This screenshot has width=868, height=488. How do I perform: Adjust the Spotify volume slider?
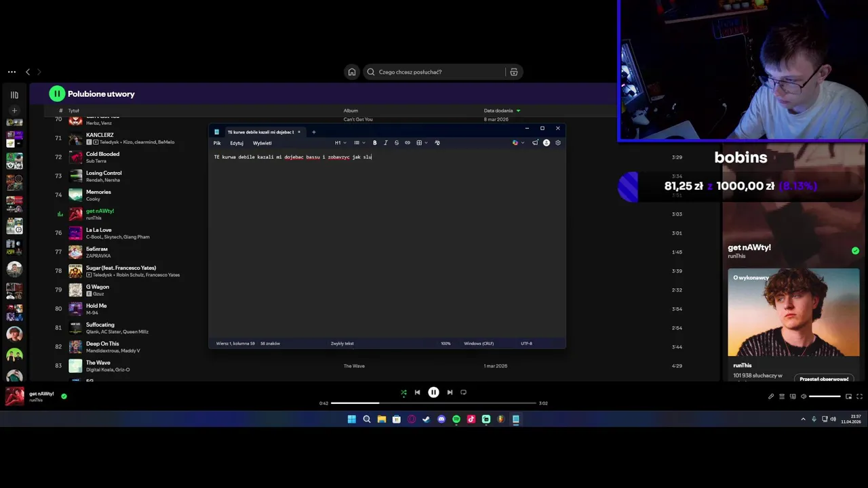click(825, 396)
